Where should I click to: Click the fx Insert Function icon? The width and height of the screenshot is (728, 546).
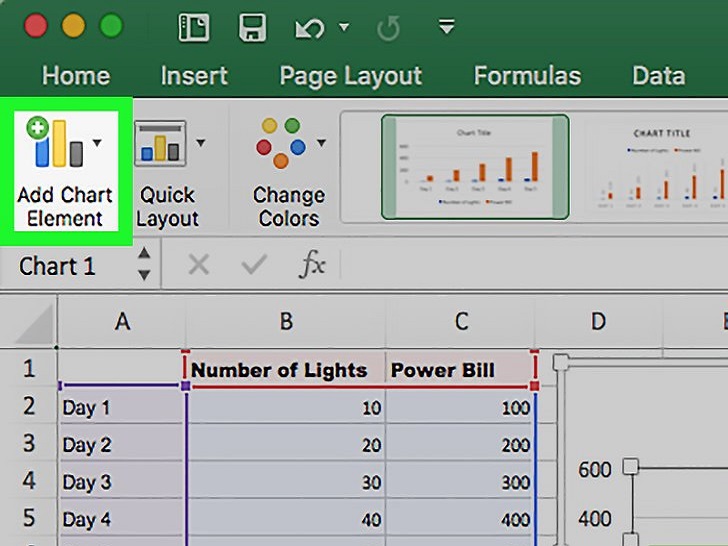(312, 264)
